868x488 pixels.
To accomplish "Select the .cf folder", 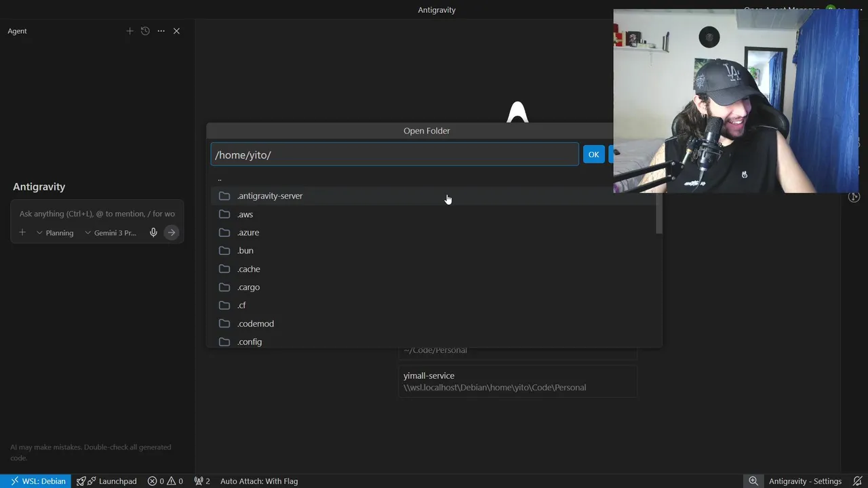I will (x=434, y=306).
